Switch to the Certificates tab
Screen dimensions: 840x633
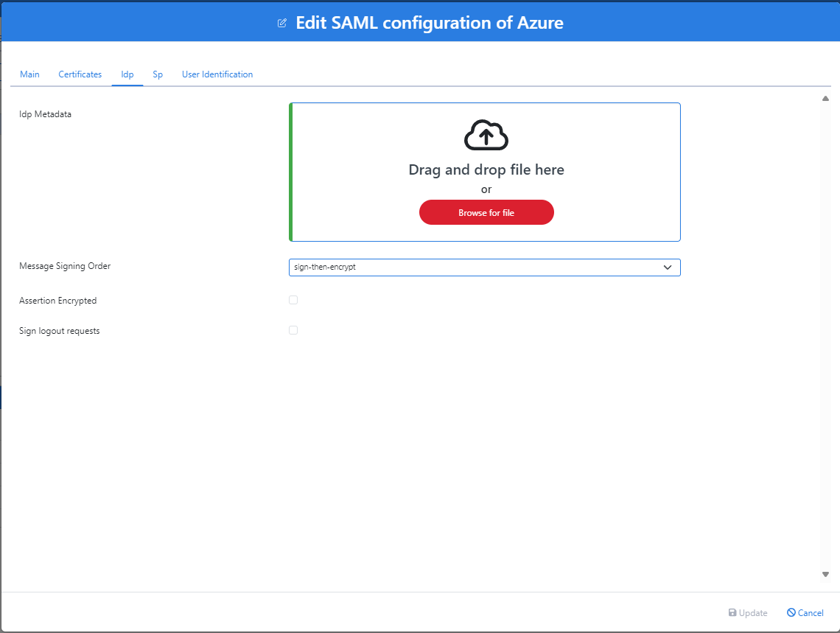tap(80, 74)
